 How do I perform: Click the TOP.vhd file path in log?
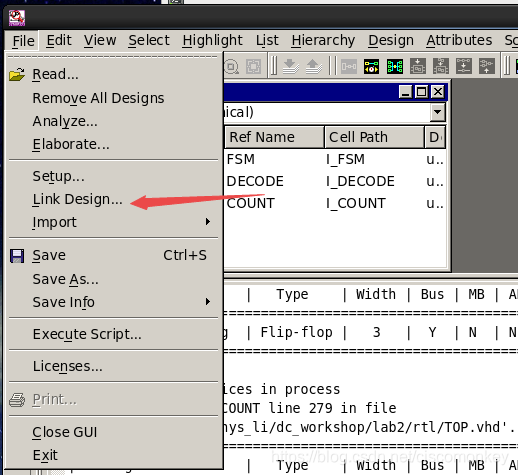(x=369, y=427)
